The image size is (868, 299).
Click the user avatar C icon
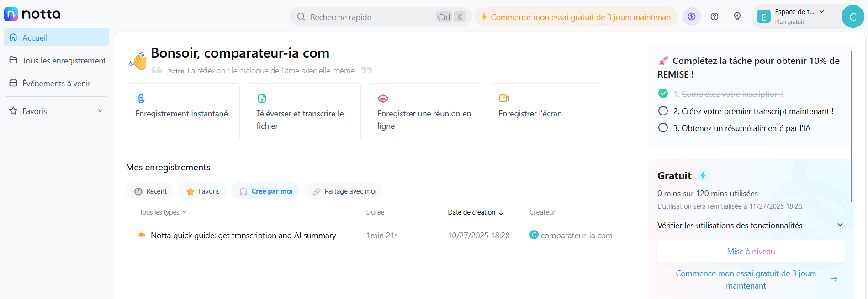point(852,17)
